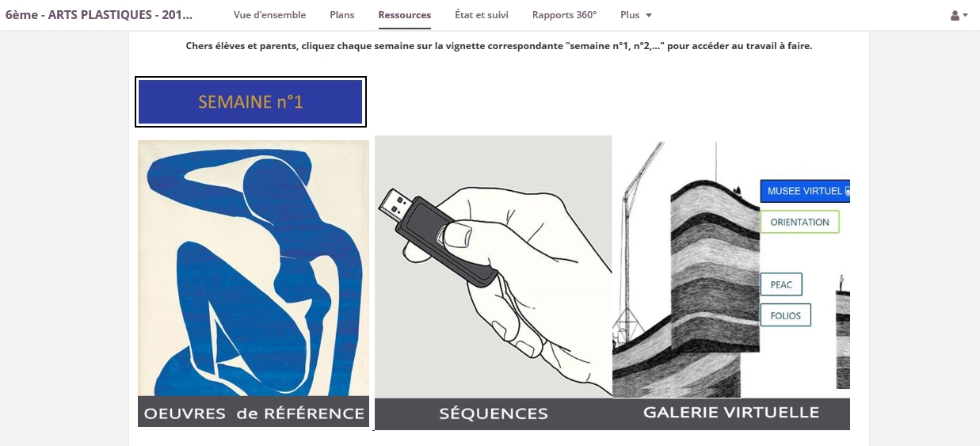The width and height of the screenshot is (980, 446).
Task: Open the Rapports 360° tab
Action: point(564,15)
